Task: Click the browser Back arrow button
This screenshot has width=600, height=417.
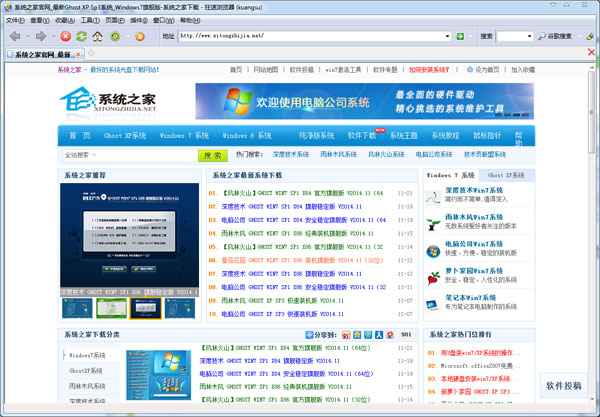Action: [16, 36]
